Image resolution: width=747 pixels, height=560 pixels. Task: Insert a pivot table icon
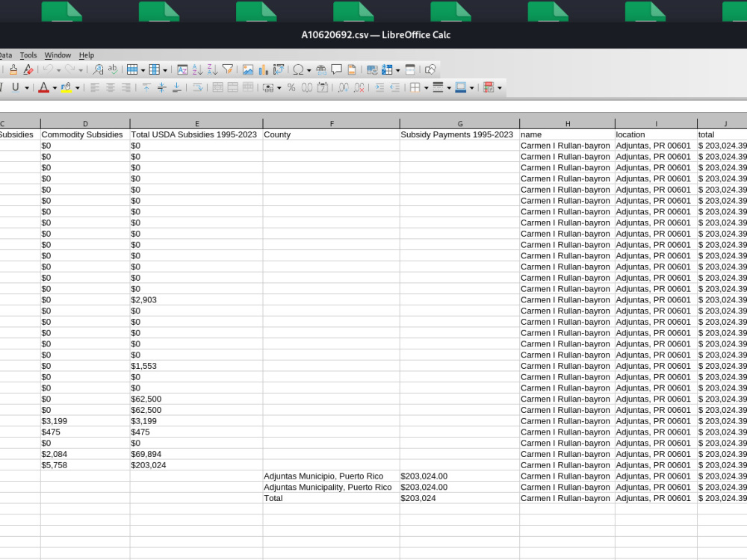click(278, 70)
